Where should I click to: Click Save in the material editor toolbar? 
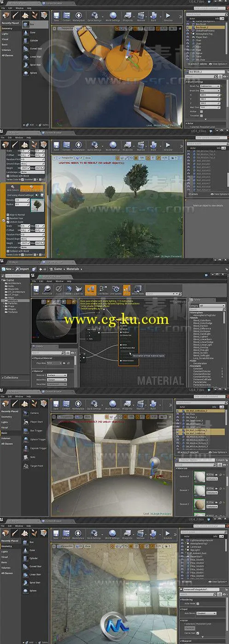[36, 290]
